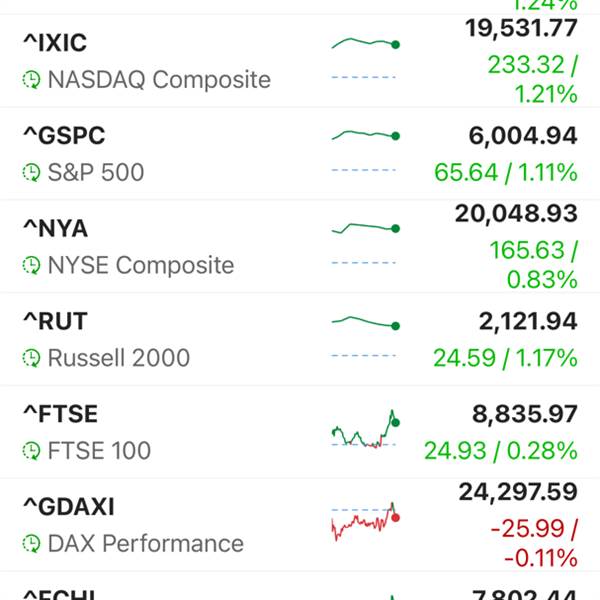Toggle the red -25.99 / -0.11% change value
Screen dimensions: 600x600
coord(534,543)
